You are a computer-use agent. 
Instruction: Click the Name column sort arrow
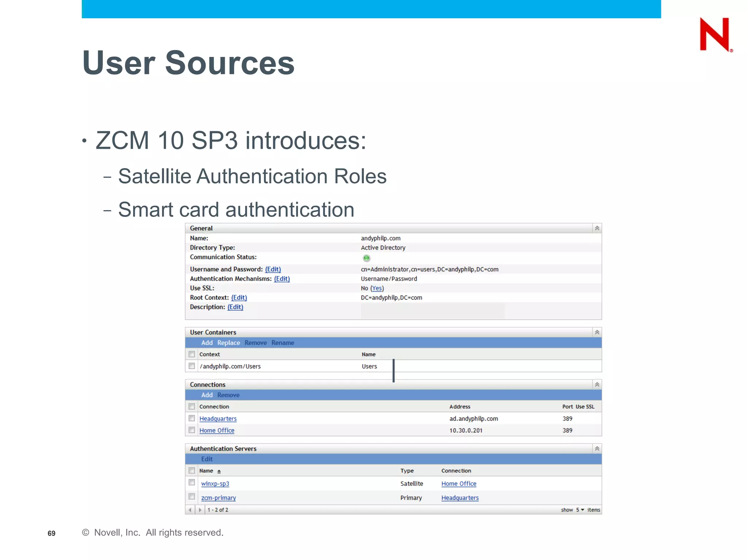(x=219, y=471)
